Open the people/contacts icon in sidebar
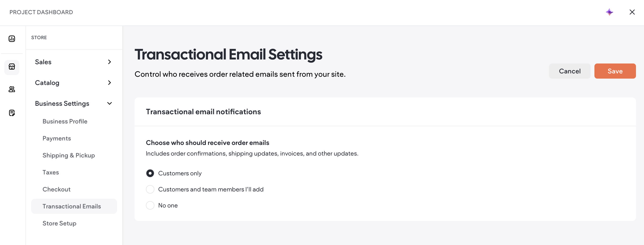The image size is (644, 245). tap(12, 89)
